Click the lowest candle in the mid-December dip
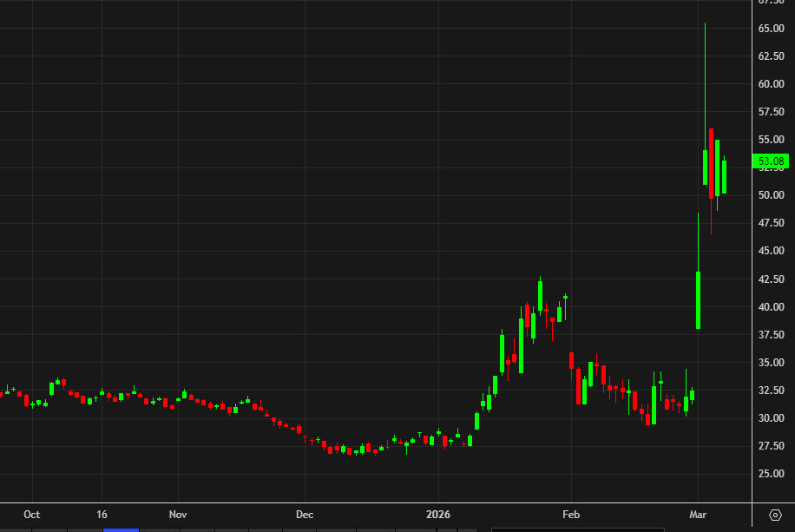The width and height of the screenshot is (795, 532). (350, 451)
